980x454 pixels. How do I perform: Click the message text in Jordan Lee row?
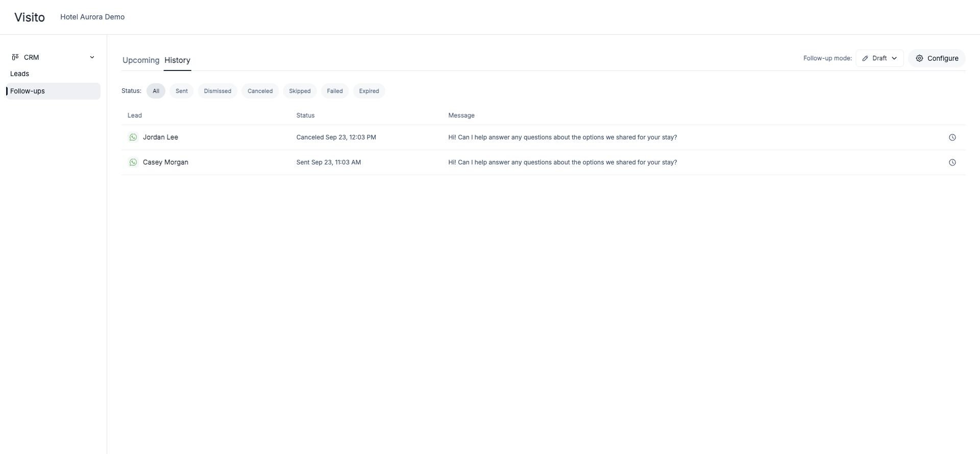(562, 137)
